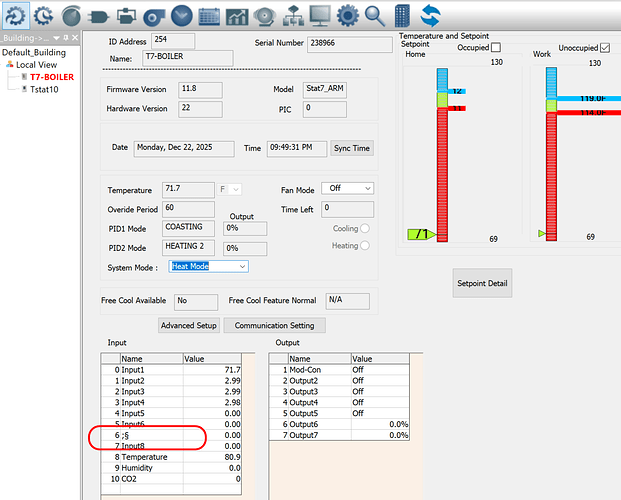
Task: Uncheck the Unoccupied checkbox
Action: pos(606,47)
